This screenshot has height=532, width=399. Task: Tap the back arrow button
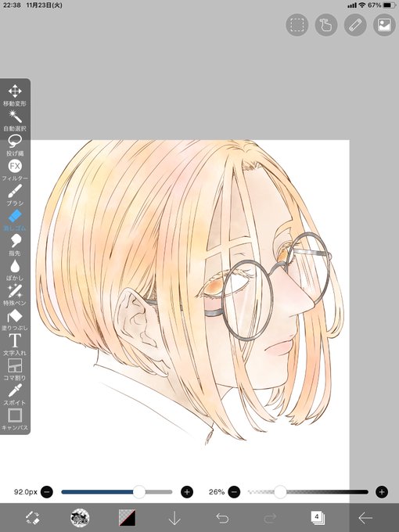point(365,518)
